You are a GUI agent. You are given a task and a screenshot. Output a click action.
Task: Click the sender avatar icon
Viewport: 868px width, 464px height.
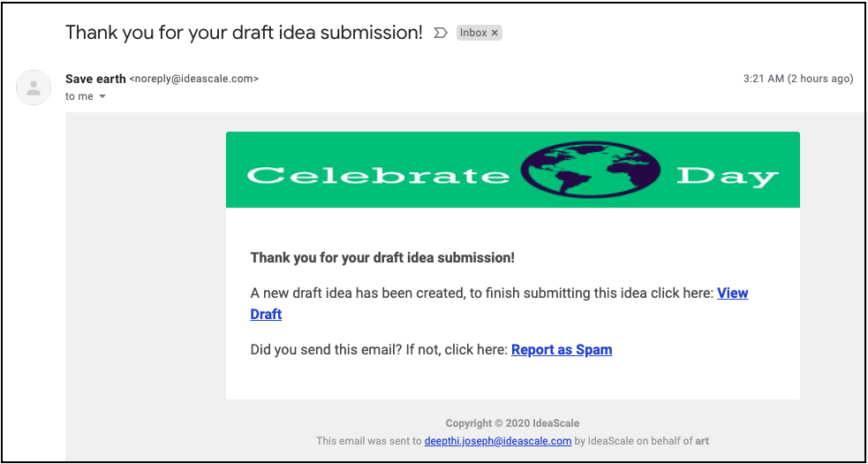point(34,87)
